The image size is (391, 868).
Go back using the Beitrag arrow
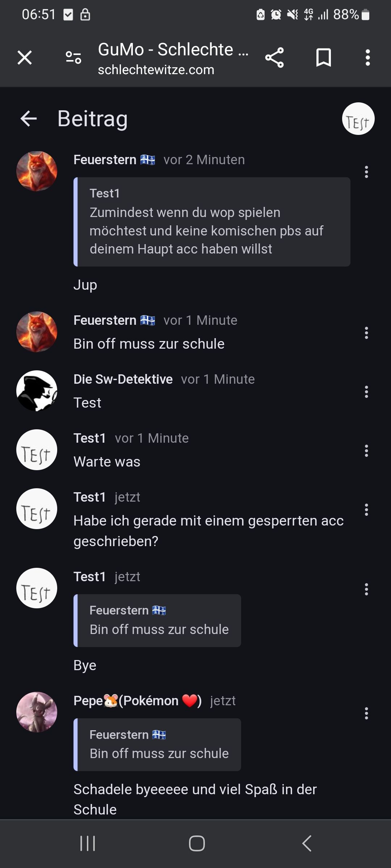(29, 119)
